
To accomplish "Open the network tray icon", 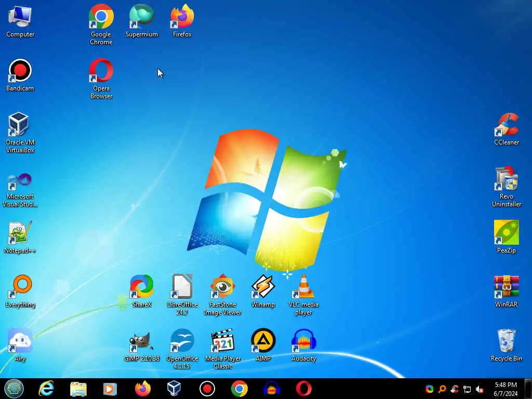I will pos(467,389).
